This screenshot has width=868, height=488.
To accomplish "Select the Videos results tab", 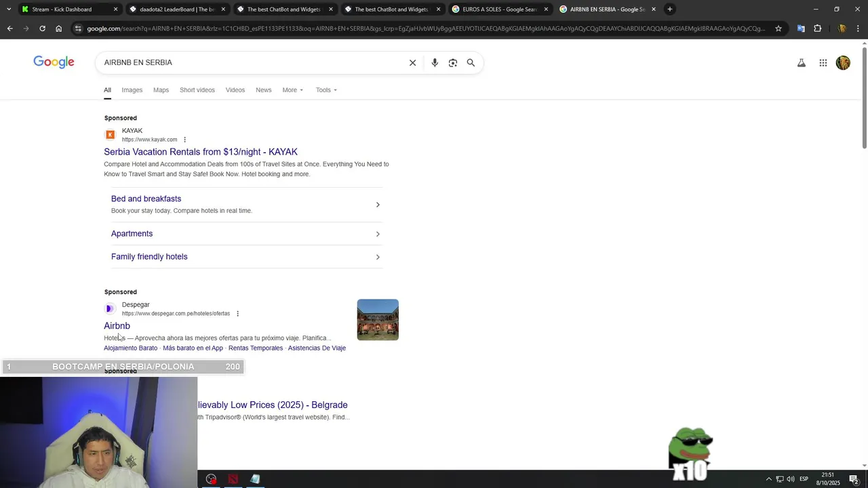I will click(235, 90).
